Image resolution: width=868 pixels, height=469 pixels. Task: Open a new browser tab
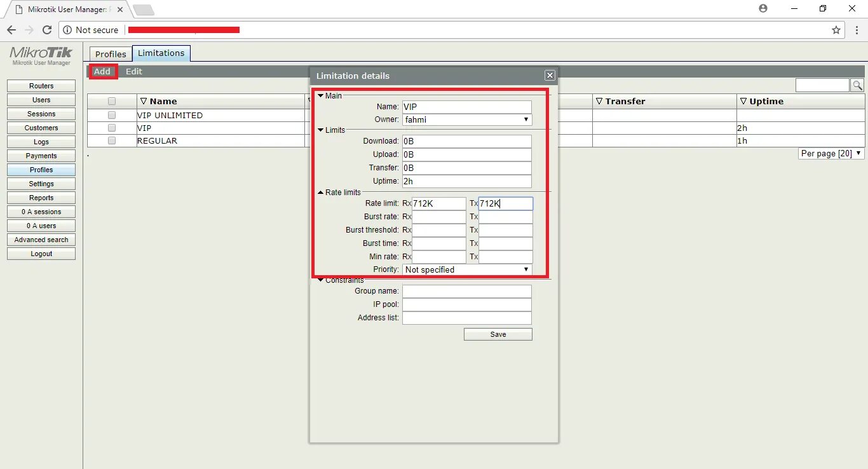coord(144,10)
